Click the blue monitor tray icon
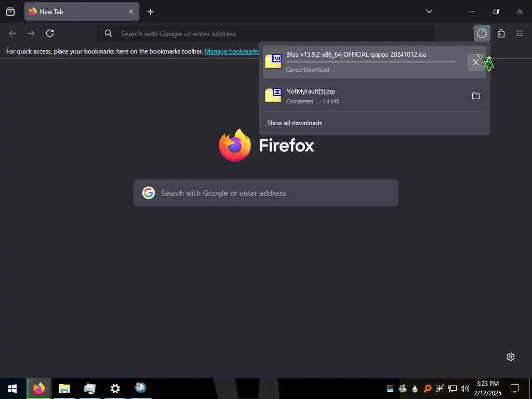Screen dimensions: 532x399 click(390, 389)
